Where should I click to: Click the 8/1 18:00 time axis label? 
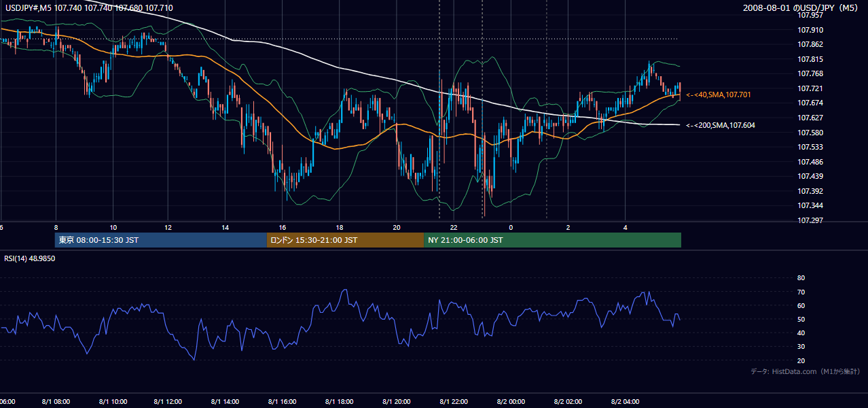(x=339, y=402)
